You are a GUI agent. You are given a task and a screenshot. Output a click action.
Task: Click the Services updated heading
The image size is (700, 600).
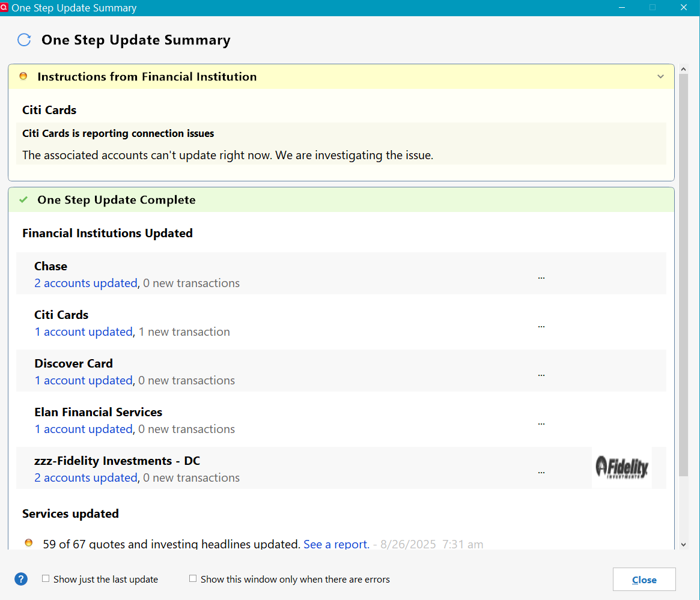click(x=70, y=514)
